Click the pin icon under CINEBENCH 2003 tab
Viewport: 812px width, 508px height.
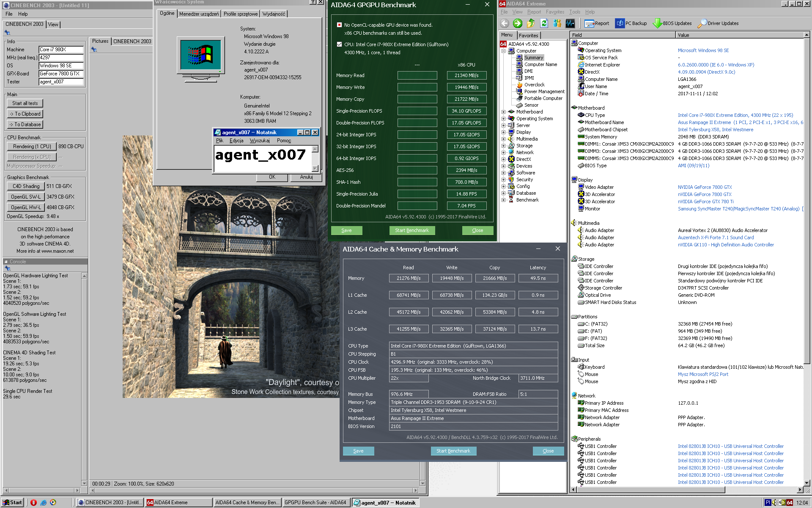point(7,32)
